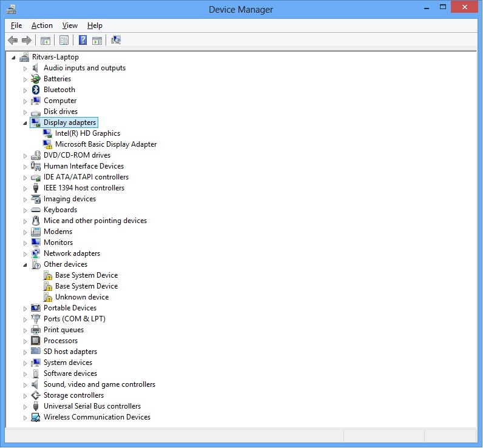Click the Modems category icon
Screen dimensions: 483x448
(x=36, y=232)
